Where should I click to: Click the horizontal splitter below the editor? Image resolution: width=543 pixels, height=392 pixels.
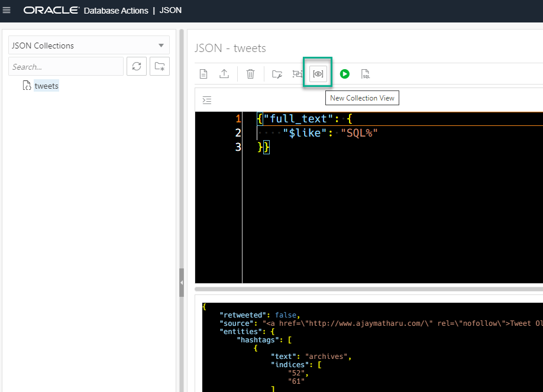(369, 289)
